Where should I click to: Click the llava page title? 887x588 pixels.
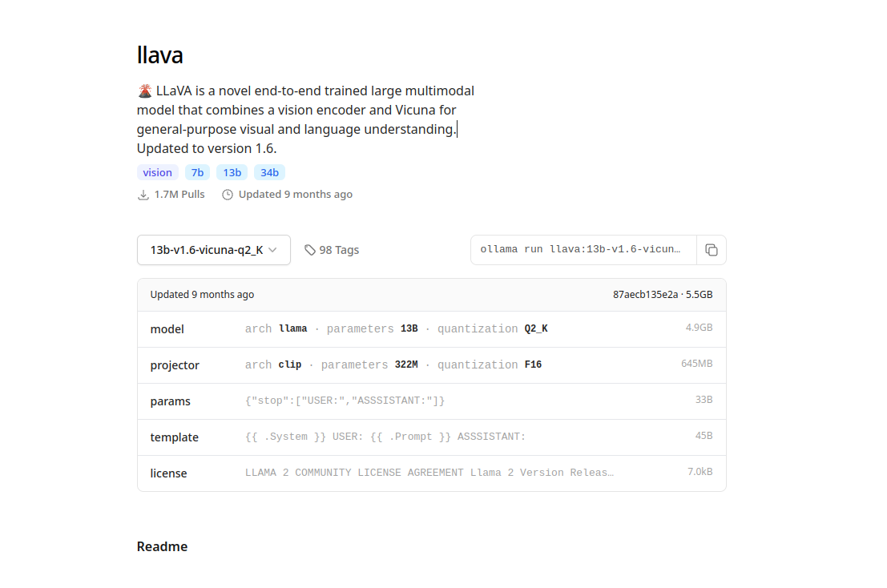pyautogui.click(x=160, y=55)
